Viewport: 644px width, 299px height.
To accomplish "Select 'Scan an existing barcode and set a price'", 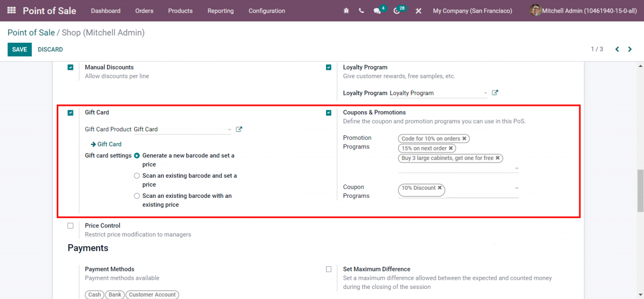I will click(137, 176).
